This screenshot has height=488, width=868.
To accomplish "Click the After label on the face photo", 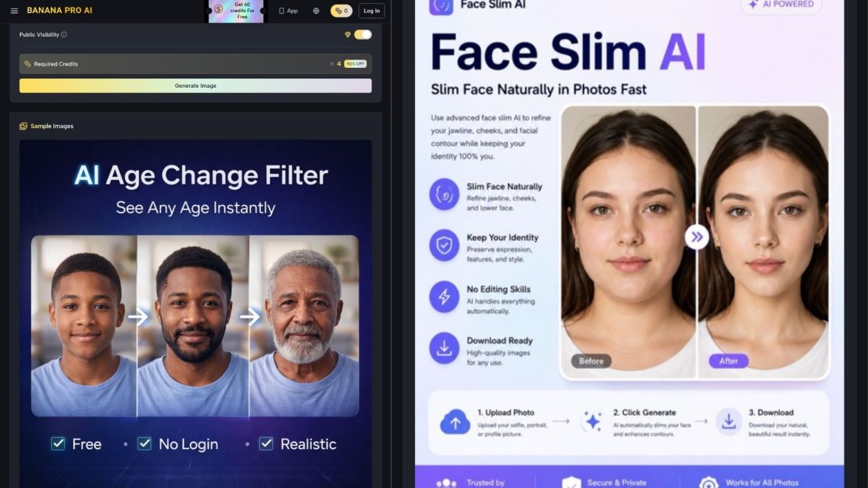I will (x=728, y=361).
